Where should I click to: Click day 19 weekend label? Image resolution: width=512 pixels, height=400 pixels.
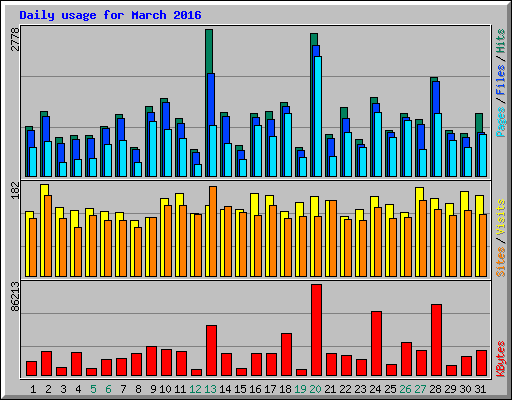pos(300,389)
